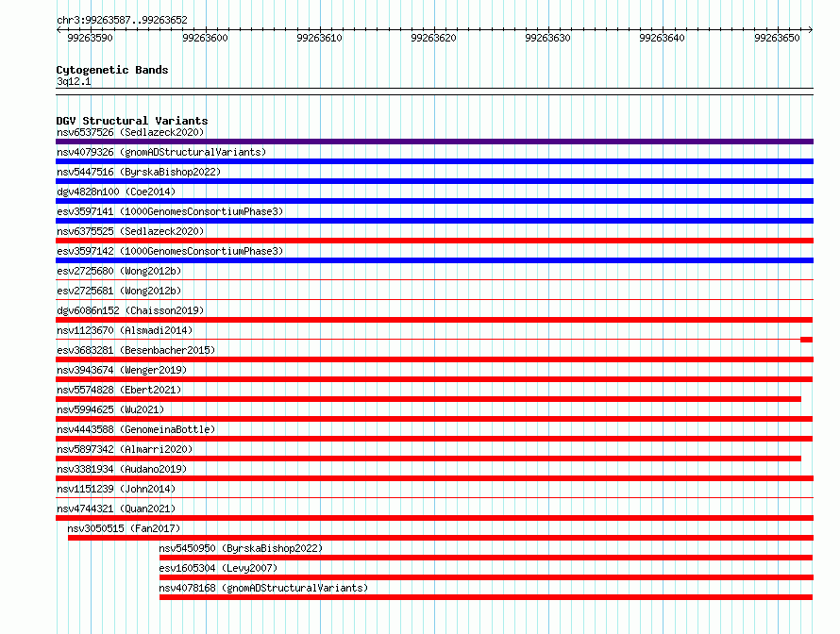Click ruler position 99263600
The height and width of the screenshot is (634, 840).
[x=205, y=38]
